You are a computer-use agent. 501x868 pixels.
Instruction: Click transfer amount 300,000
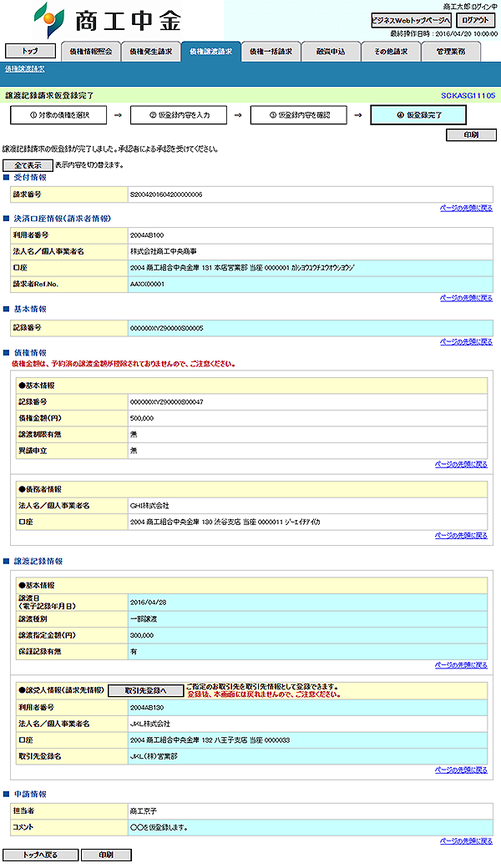pyautogui.click(x=142, y=635)
